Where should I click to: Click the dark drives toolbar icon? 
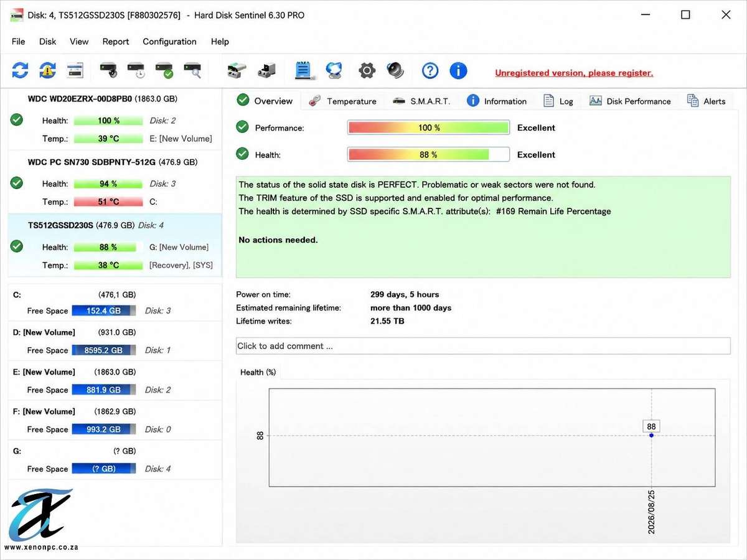pos(267,70)
